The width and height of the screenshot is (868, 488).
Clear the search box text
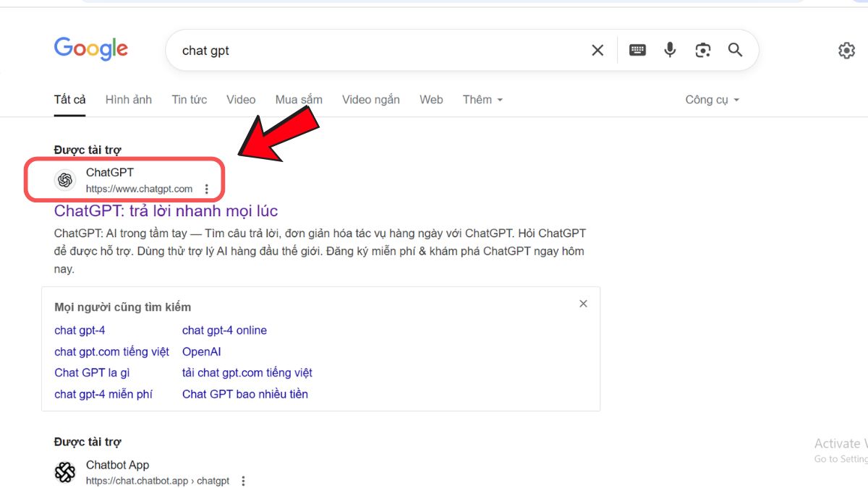(x=597, y=50)
